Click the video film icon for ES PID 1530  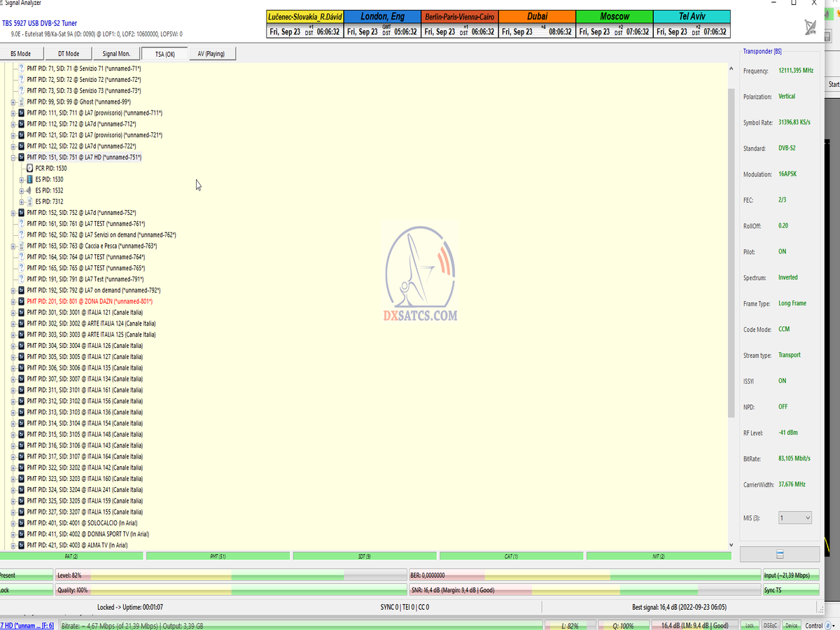[x=29, y=179]
